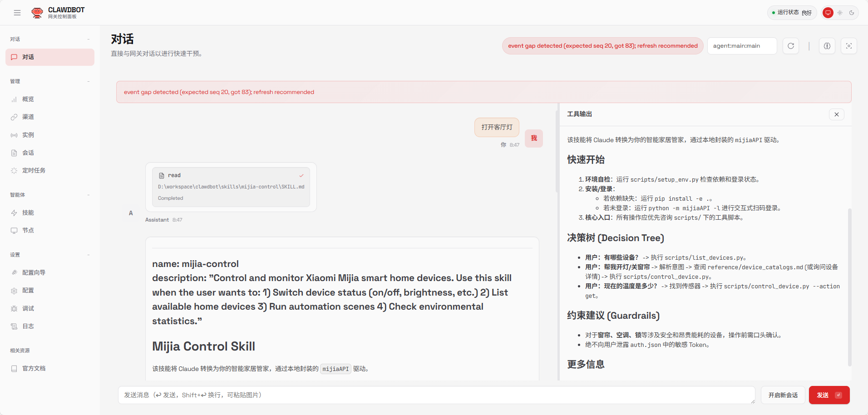The width and height of the screenshot is (868, 415).
Task: Select 对话 in the sidebar navigation
Action: click(x=27, y=57)
